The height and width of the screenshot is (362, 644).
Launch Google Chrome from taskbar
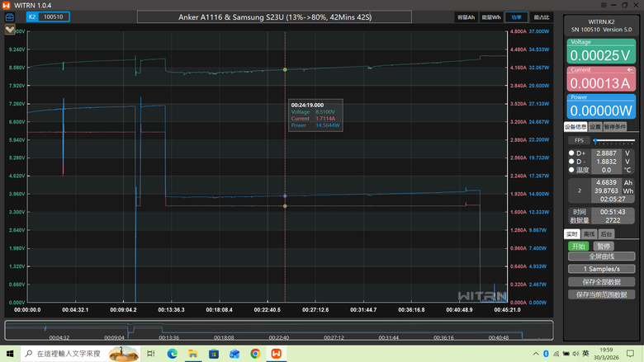tap(255, 354)
